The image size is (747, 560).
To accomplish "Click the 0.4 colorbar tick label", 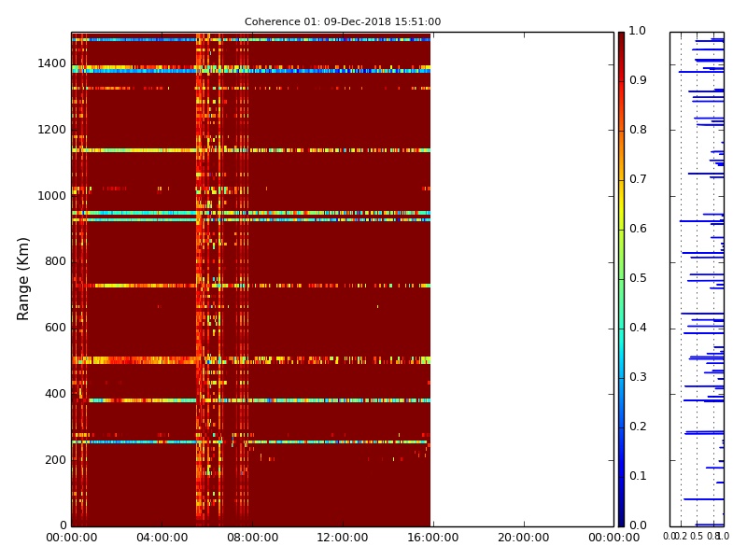I will [638, 328].
